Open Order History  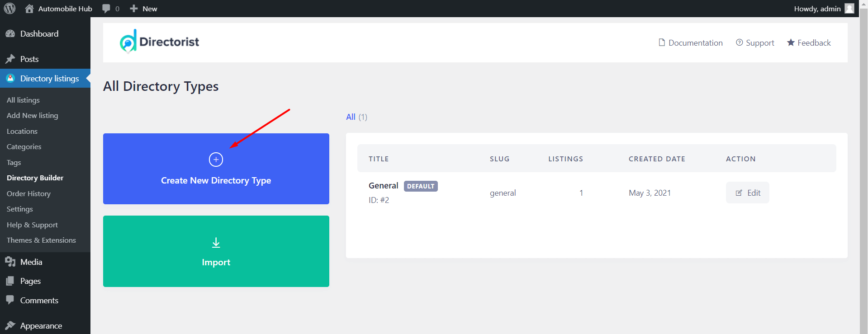coord(28,193)
